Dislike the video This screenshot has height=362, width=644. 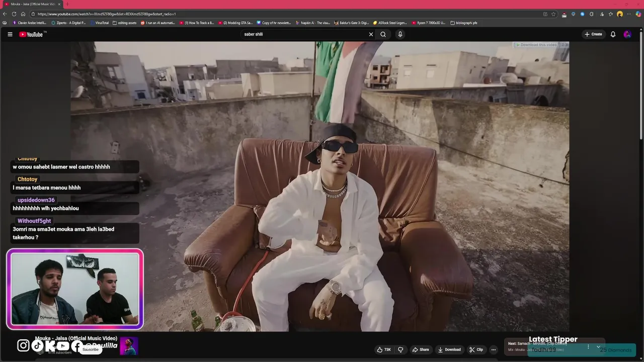pyautogui.click(x=401, y=349)
